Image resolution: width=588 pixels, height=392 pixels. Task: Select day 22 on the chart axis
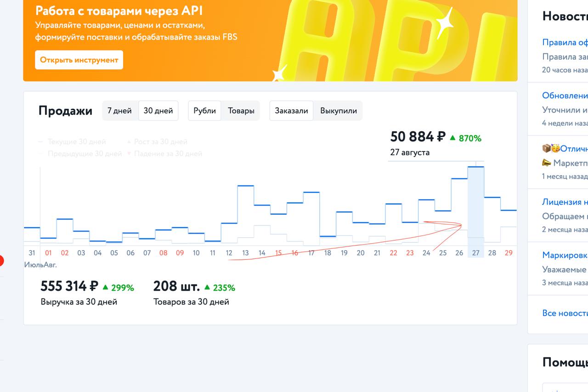click(394, 252)
